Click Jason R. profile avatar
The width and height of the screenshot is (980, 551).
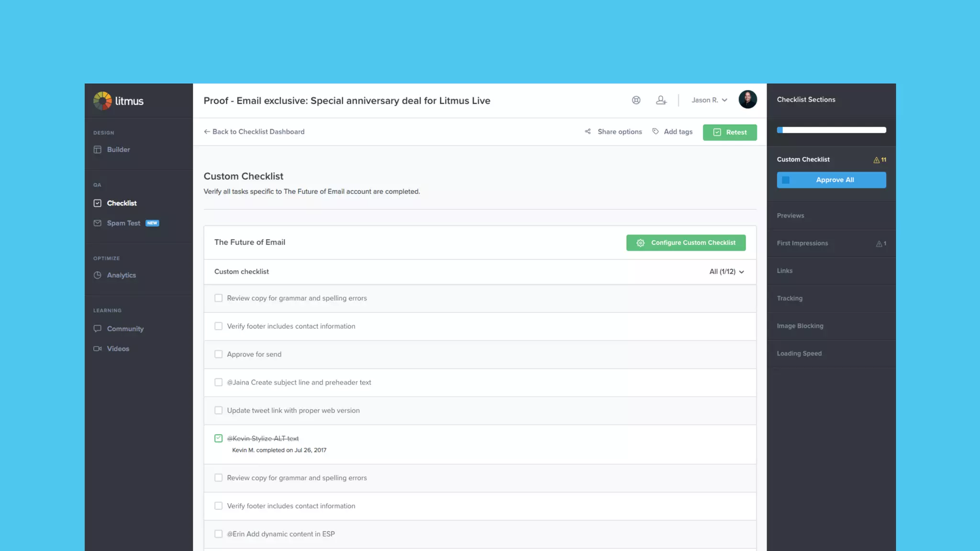point(747,99)
